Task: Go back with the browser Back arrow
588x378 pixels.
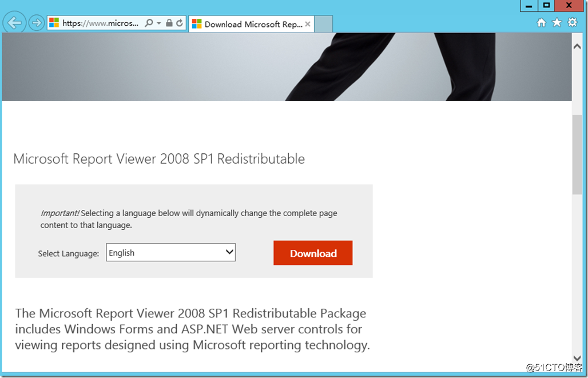Action: point(14,23)
